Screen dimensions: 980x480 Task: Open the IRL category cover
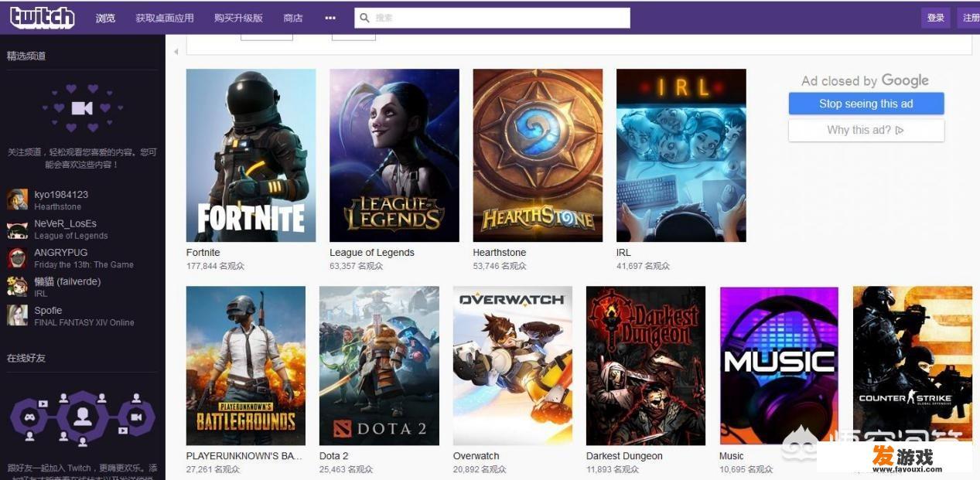[x=681, y=155]
